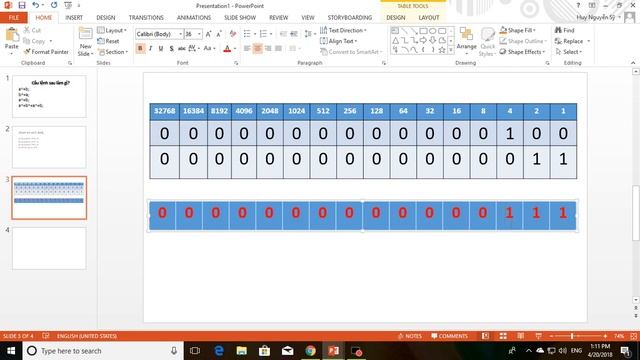640x360 pixels.
Task: Switch to Slide Sorter view icon
Action: (503, 336)
